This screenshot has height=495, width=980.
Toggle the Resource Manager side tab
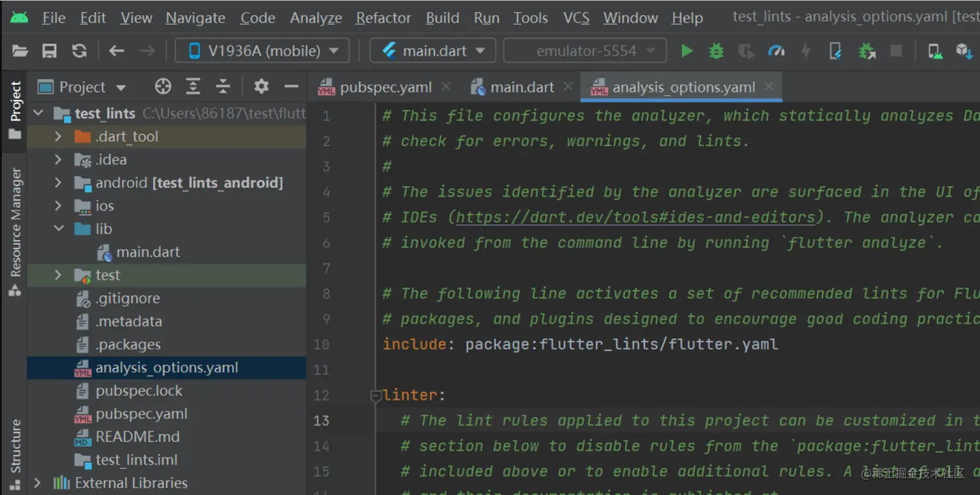point(14,231)
